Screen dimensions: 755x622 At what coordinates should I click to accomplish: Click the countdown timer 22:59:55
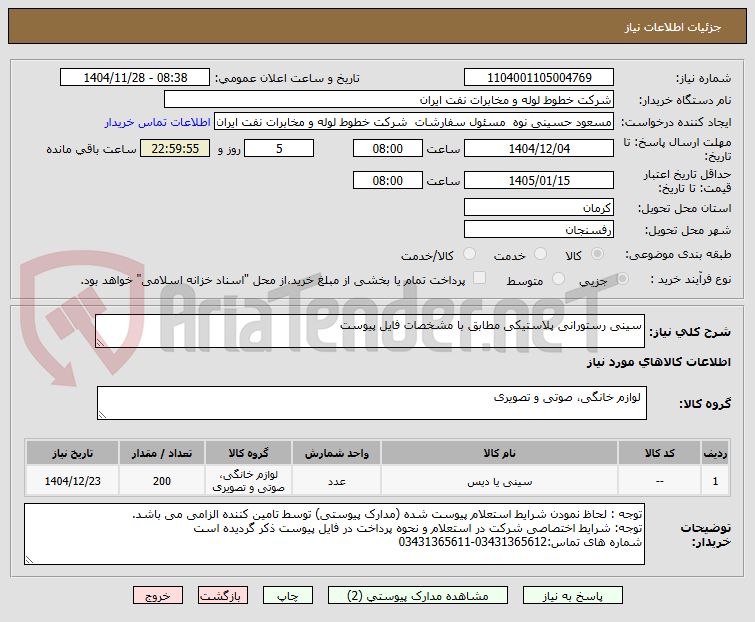point(175,148)
